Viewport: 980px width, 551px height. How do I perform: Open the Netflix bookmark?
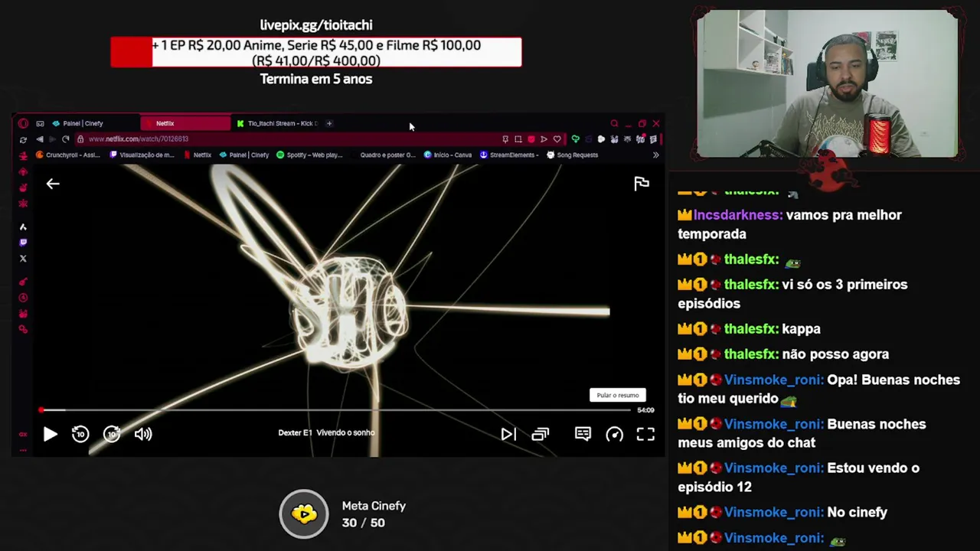(198, 155)
